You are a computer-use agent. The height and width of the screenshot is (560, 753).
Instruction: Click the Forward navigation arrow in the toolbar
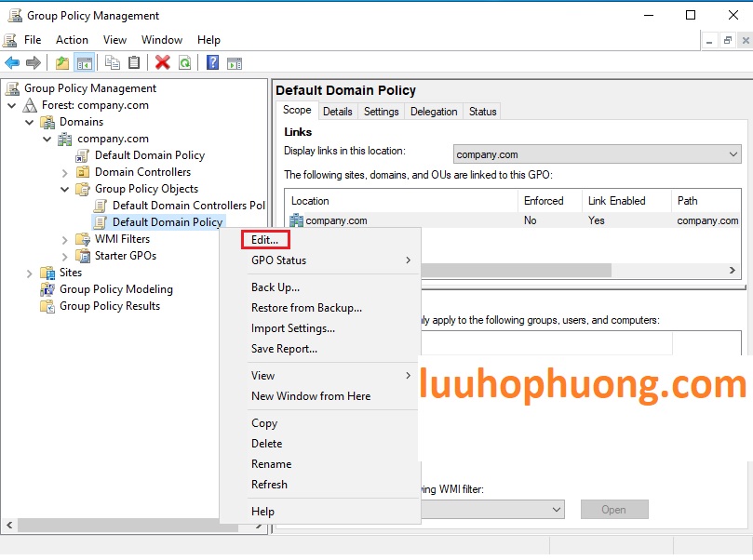pyautogui.click(x=32, y=62)
